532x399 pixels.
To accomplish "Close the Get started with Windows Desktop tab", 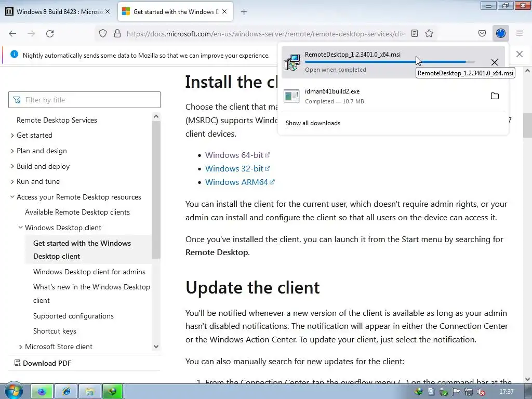I will coord(224,11).
